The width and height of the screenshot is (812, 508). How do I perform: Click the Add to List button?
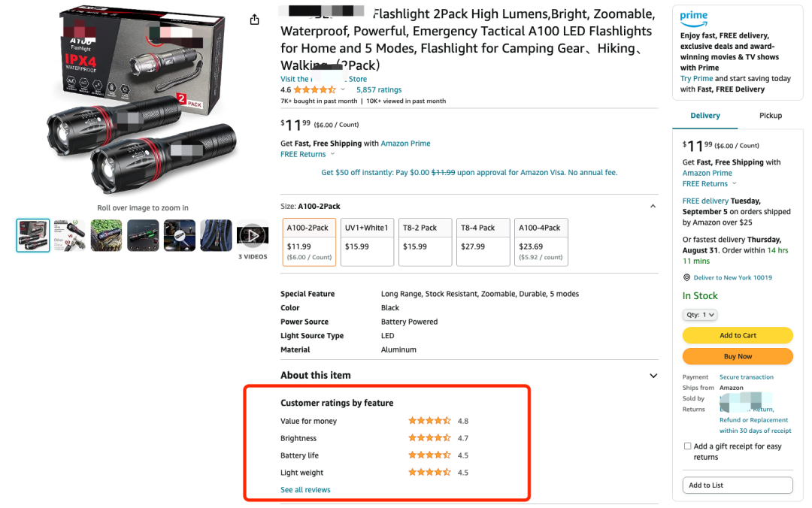(x=738, y=485)
